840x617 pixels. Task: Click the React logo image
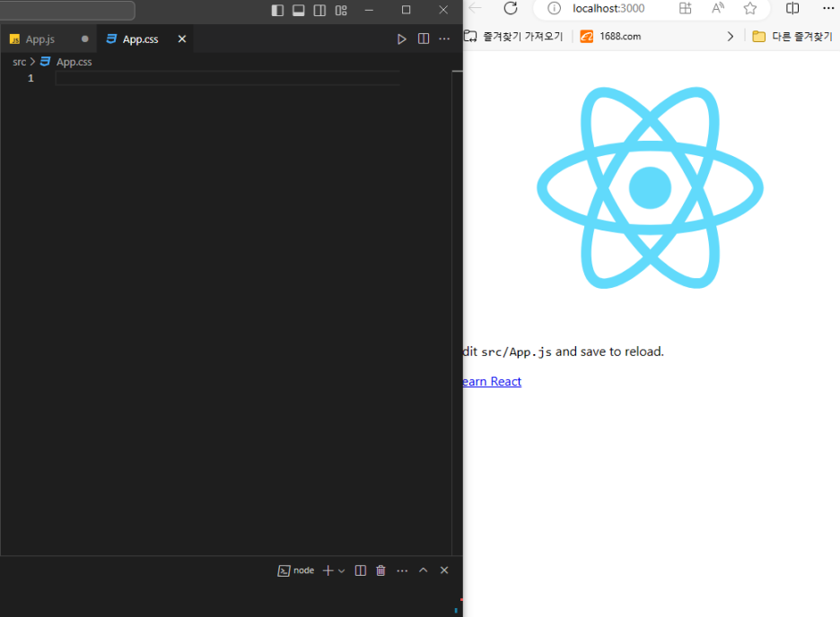point(650,187)
